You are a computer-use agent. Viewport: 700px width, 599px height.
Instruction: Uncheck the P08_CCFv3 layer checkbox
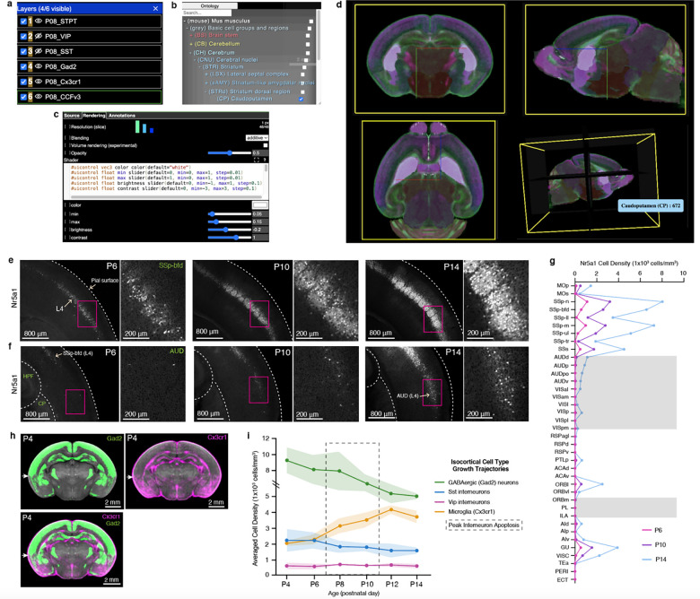(x=23, y=97)
